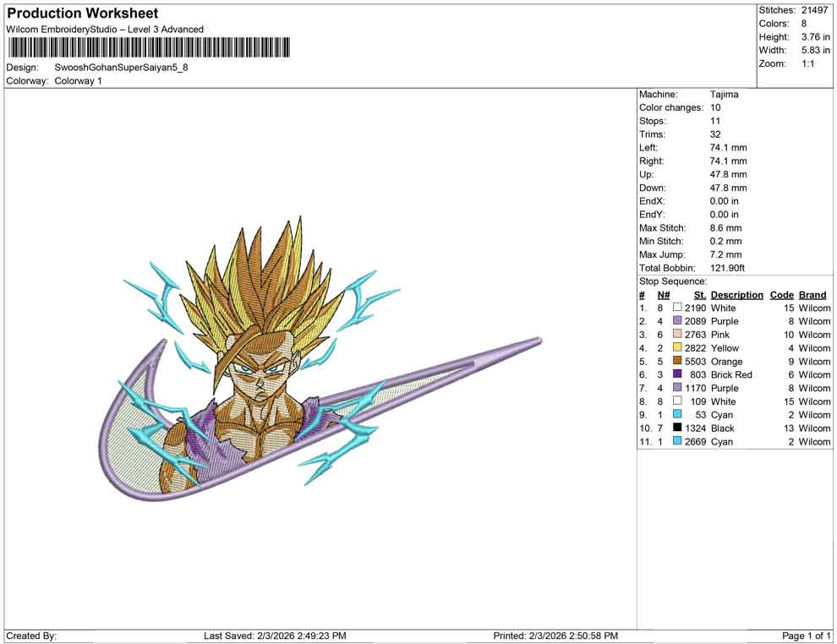The width and height of the screenshot is (837, 644).
Task: Select the Purple 2089 color swatch
Action: 676,321
